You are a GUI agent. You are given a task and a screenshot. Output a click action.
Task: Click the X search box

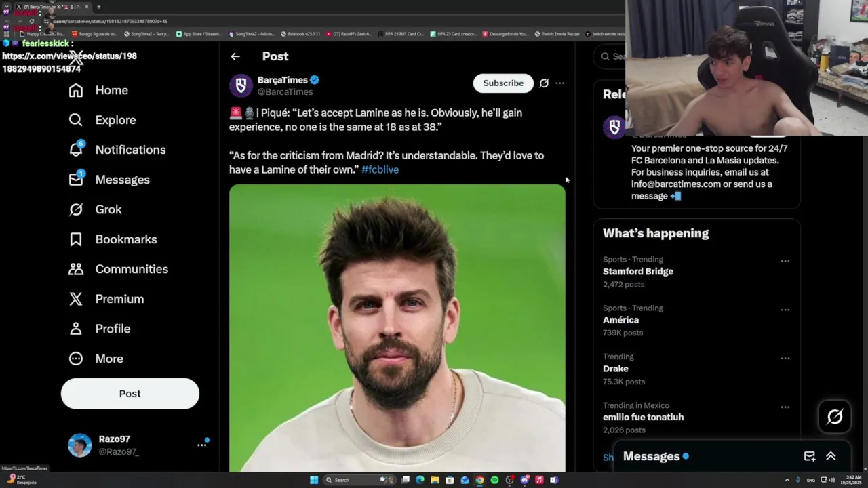click(610, 56)
